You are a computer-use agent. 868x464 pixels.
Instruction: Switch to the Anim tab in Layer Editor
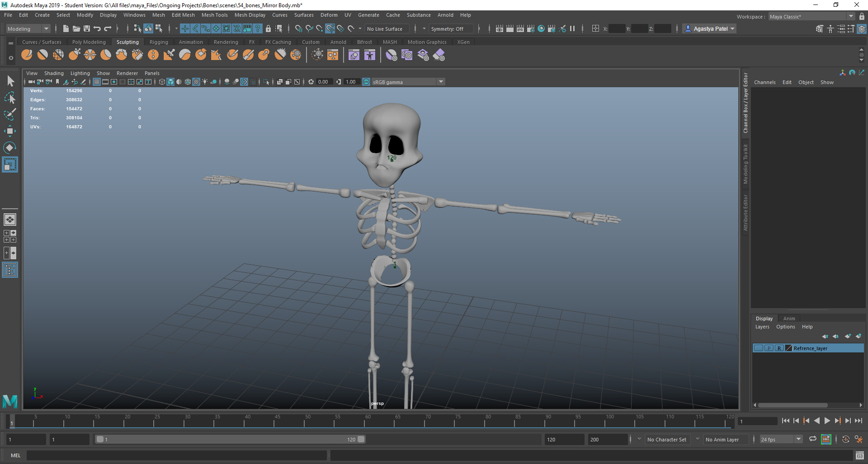tap(789, 319)
